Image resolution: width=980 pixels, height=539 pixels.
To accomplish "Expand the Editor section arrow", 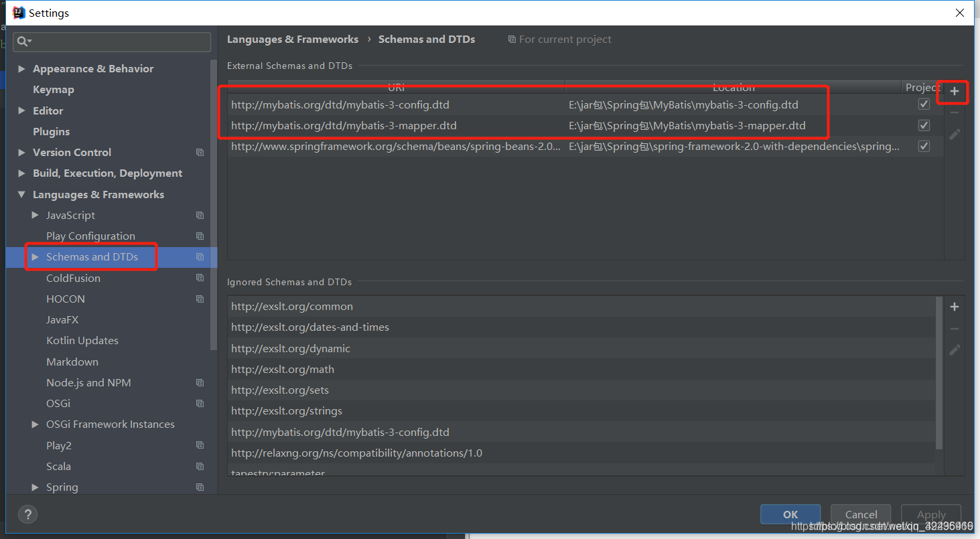I will pyautogui.click(x=22, y=110).
